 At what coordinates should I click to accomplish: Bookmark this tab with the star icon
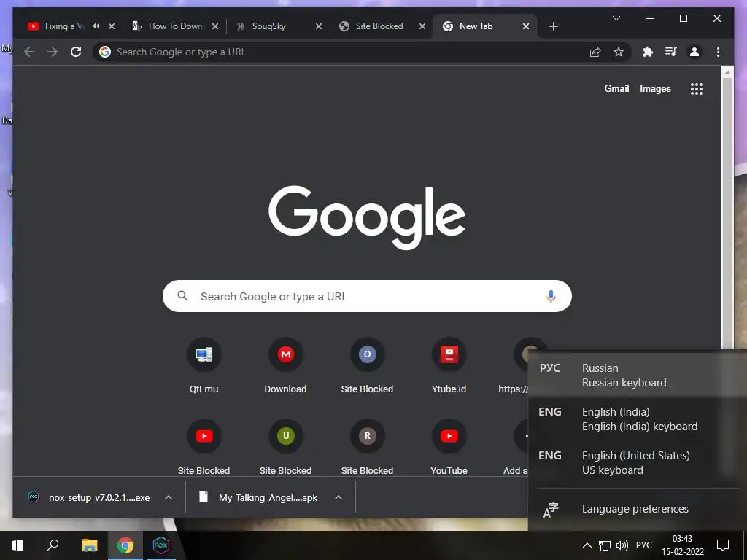tap(619, 52)
